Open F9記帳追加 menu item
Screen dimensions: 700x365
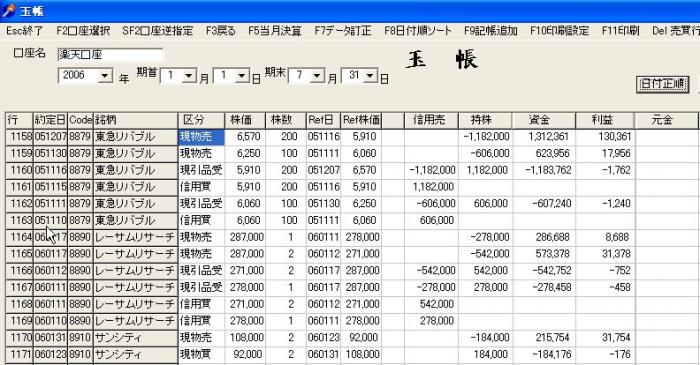coord(491,31)
